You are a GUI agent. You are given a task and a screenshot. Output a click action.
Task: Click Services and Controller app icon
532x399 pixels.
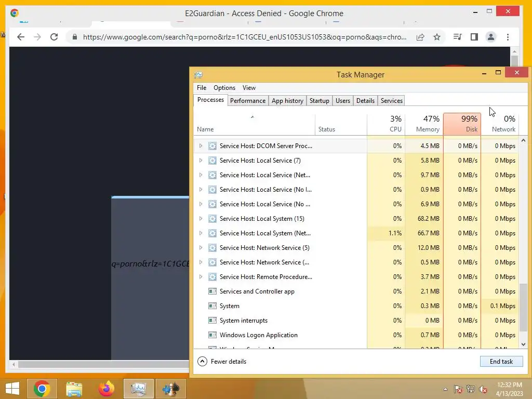[x=212, y=291]
